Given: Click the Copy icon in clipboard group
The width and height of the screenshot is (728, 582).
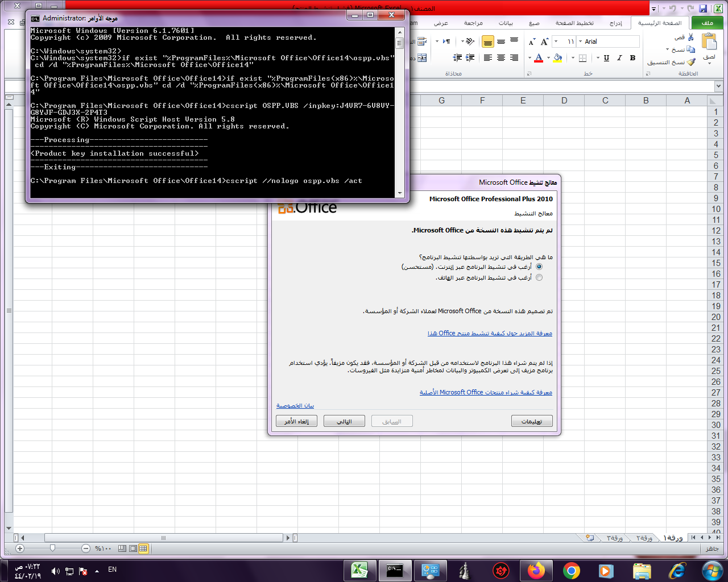Looking at the screenshot, I should tap(691, 49).
